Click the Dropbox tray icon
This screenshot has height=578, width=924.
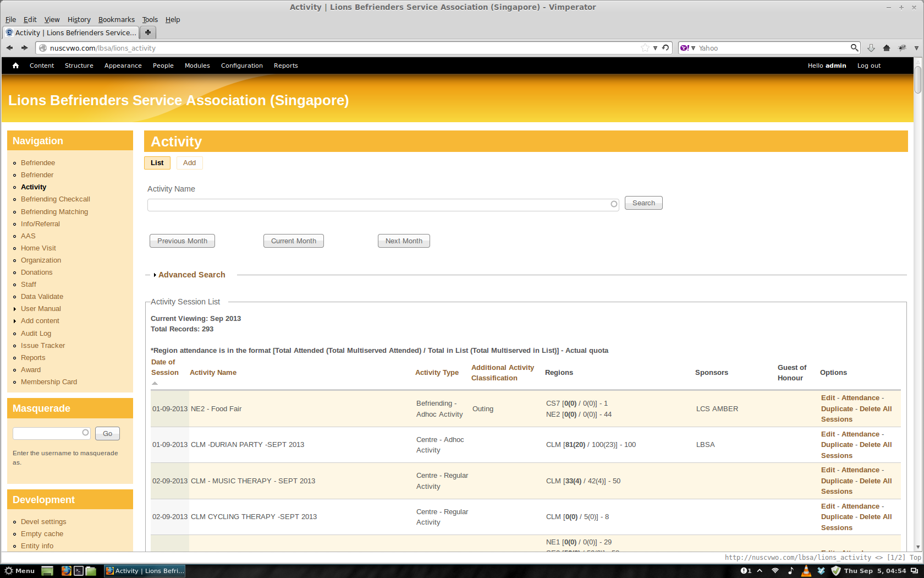click(821, 571)
